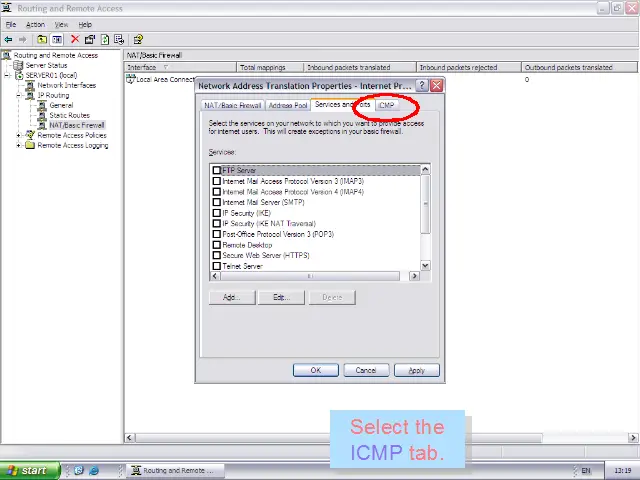Click the Server Status icon in tree

pyautogui.click(x=18, y=65)
